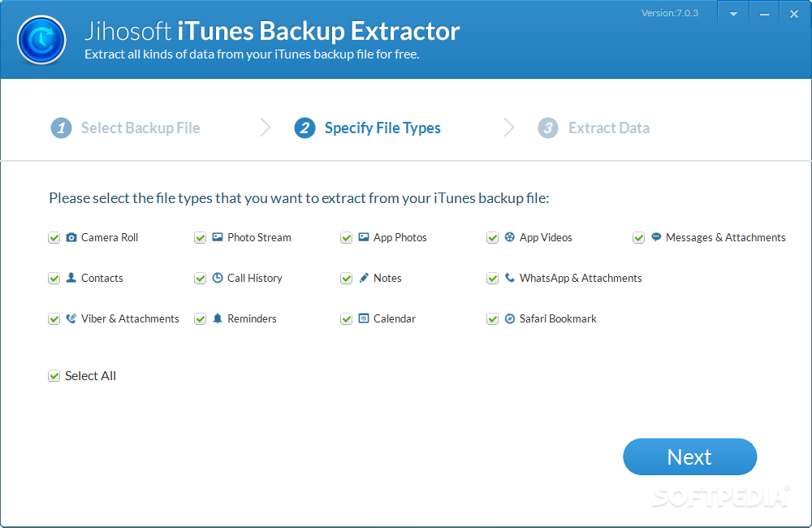Click the WhatsApp phone handset icon

tap(510, 278)
